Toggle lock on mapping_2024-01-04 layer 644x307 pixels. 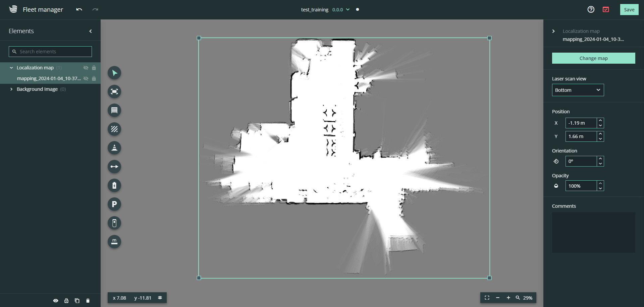(94, 78)
